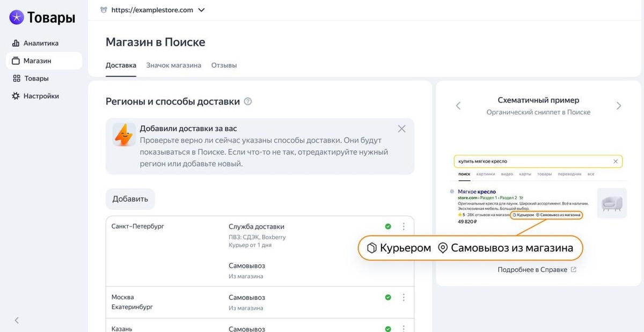Close the Добавили доставки за вас notice
Viewport: 644px width, 332px height.
pos(401,129)
